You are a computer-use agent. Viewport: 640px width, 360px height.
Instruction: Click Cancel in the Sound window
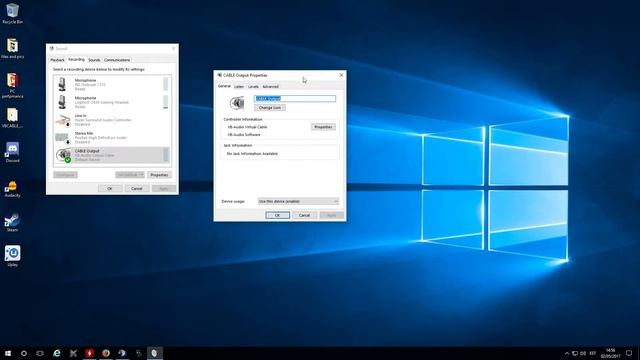(x=137, y=189)
